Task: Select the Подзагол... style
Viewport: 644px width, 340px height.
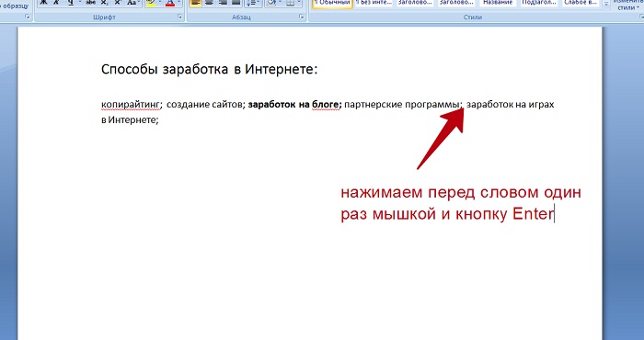Action: [538, 4]
